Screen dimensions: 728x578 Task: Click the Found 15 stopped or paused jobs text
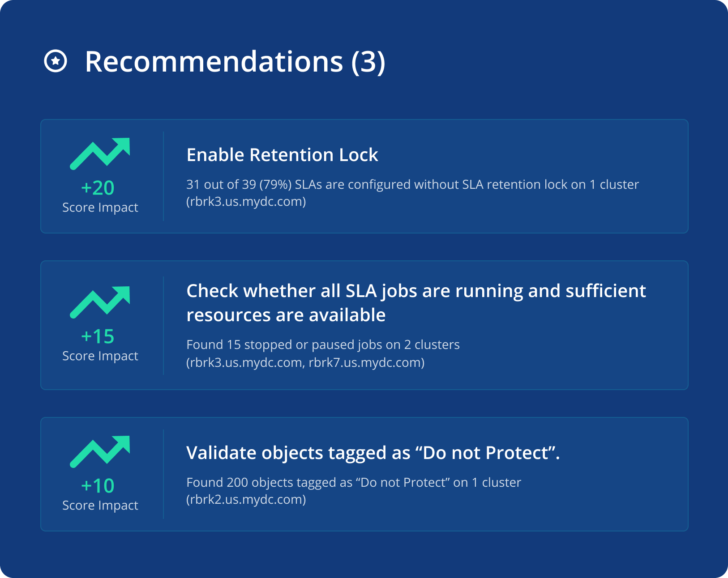323,344
